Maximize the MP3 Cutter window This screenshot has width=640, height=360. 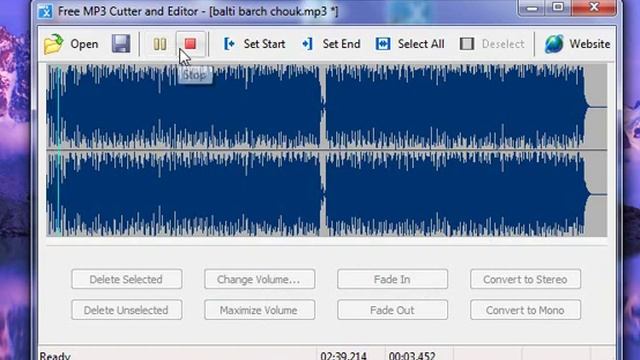[558, 7]
